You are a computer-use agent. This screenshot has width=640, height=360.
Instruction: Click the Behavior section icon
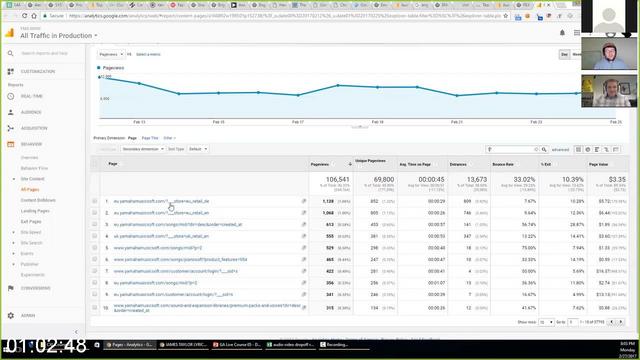[x=11, y=144]
